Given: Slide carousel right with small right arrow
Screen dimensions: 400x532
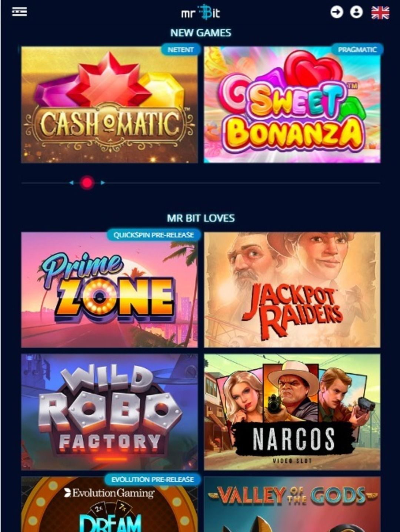Looking at the screenshot, I should point(103,183).
